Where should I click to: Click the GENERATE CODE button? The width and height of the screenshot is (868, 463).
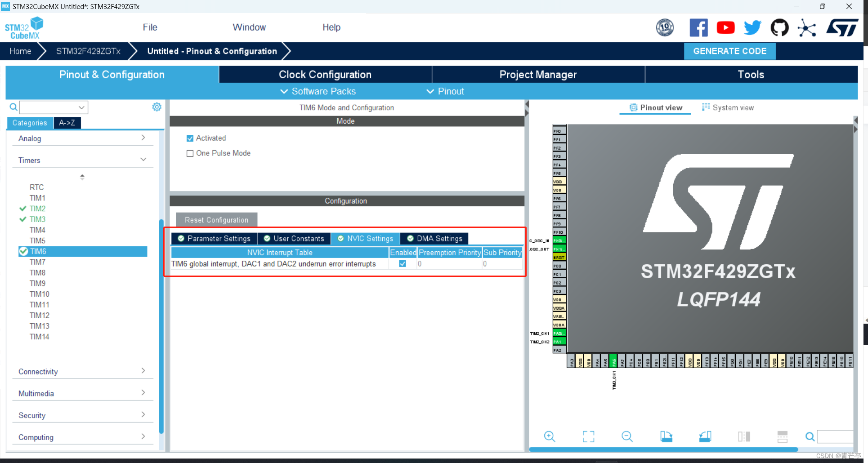[730, 51]
